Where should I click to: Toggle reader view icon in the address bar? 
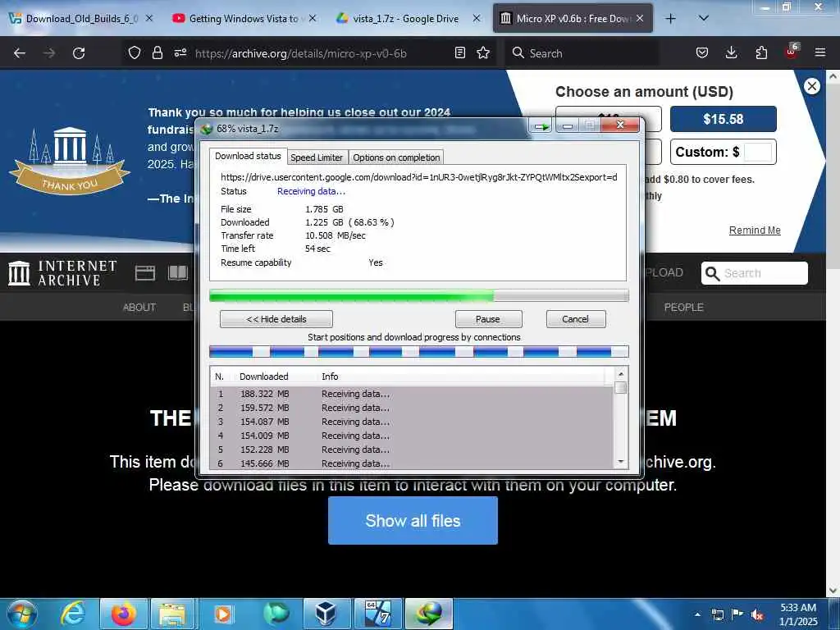pyautogui.click(x=459, y=52)
